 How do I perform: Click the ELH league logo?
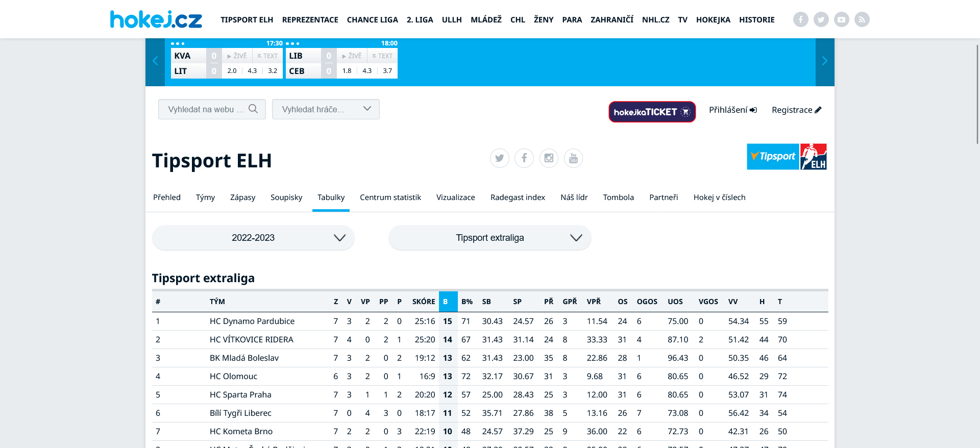click(x=814, y=157)
